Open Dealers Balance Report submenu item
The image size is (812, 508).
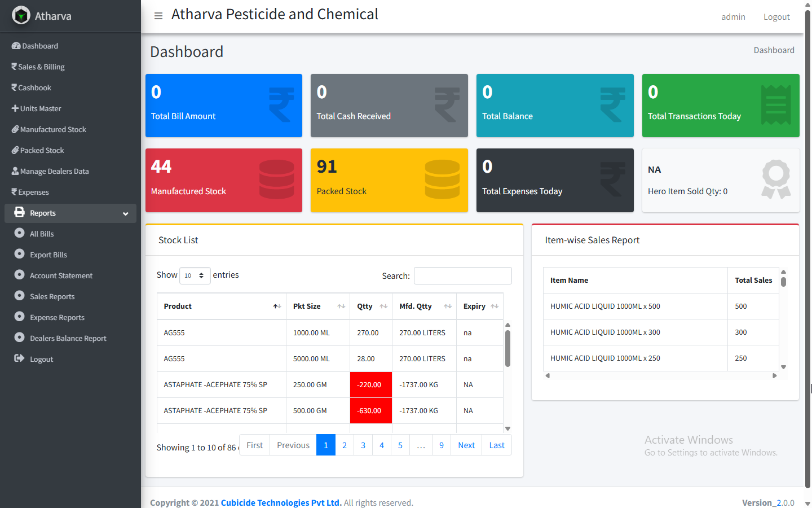tap(68, 338)
